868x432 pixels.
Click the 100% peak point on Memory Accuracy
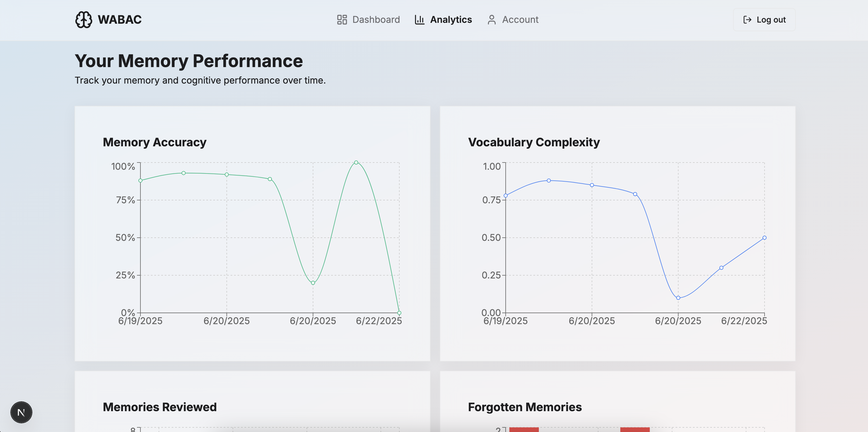(x=356, y=163)
